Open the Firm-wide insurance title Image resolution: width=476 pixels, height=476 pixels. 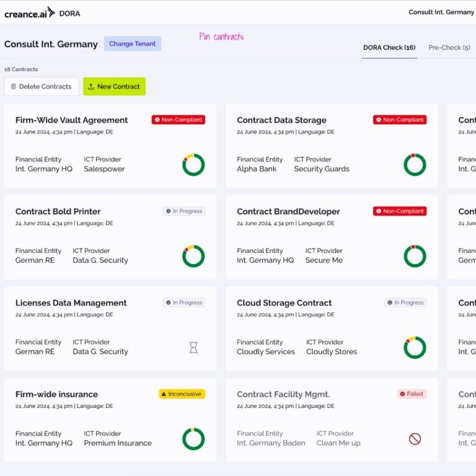[x=57, y=394]
